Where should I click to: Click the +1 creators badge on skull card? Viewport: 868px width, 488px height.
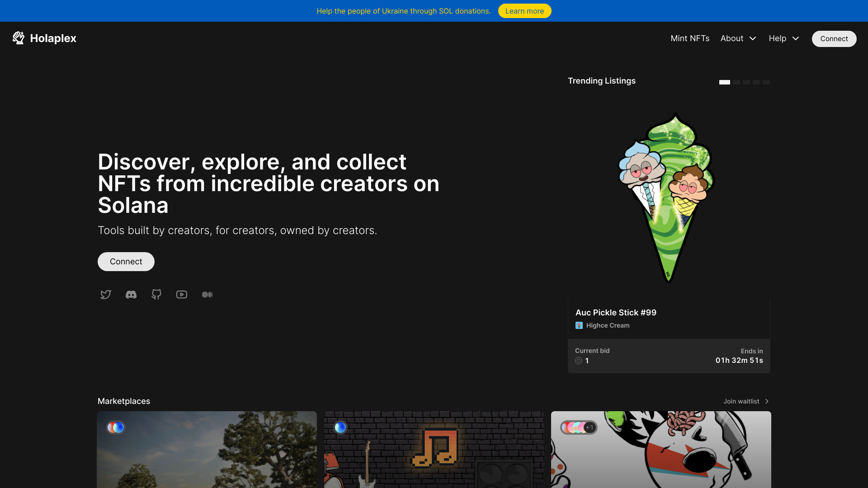pyautogui.click(x=589, y=427)
